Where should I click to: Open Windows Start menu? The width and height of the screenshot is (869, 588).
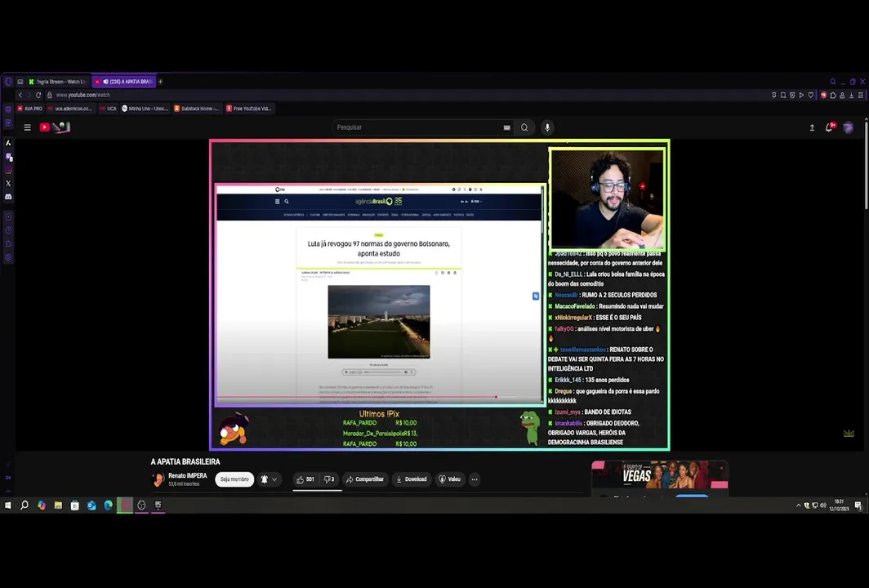point(8,506)
